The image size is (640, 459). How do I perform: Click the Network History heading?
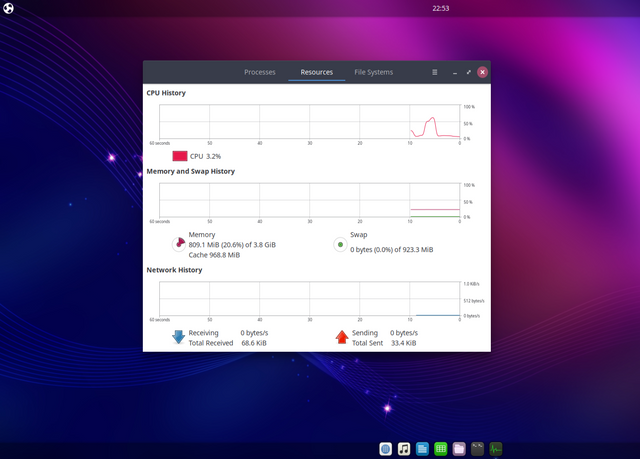coord(174,270)
